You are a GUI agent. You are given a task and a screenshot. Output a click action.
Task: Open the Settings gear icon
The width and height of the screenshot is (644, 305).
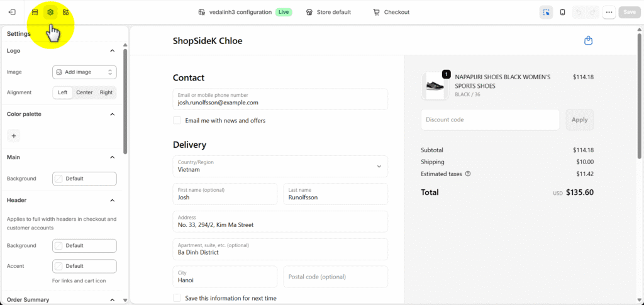(x=50, y=13)
